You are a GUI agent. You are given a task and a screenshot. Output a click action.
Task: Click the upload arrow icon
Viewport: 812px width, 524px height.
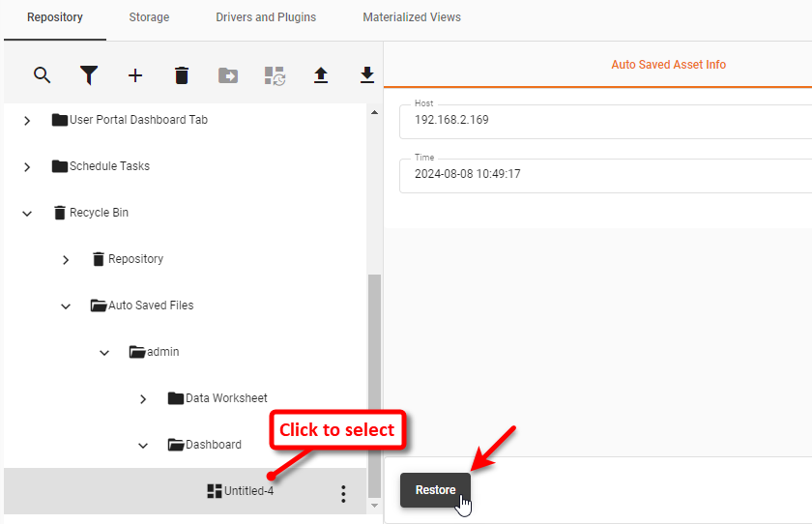(321, 75)
